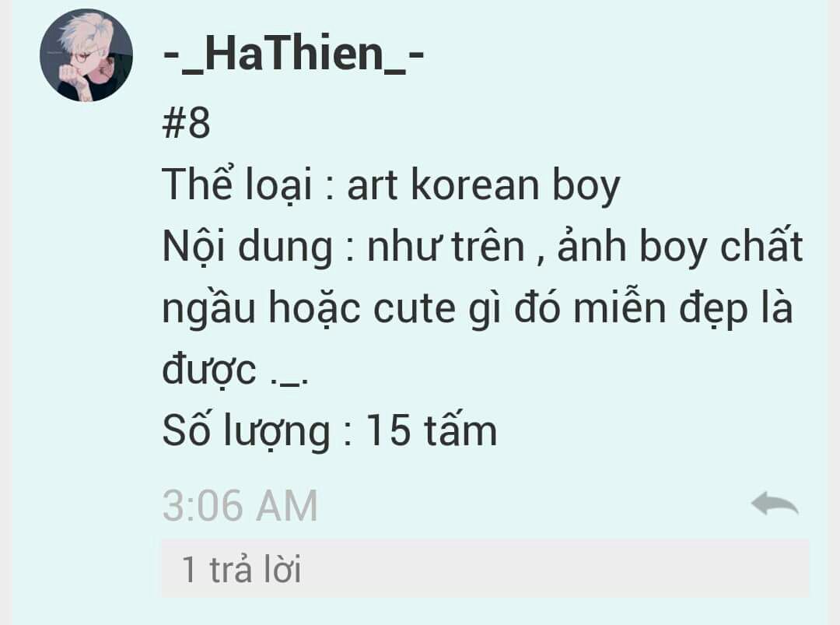
Task: Click the words "art korean boy"
Action: [484, 187]
